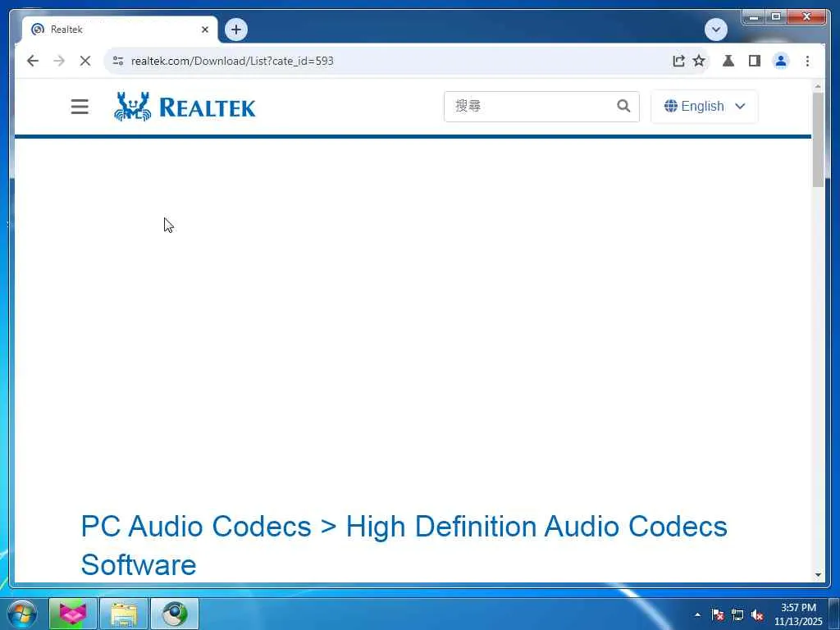Click the Chromium taskbar icon
The image size is (840, 630).
[x=175, y=614]
